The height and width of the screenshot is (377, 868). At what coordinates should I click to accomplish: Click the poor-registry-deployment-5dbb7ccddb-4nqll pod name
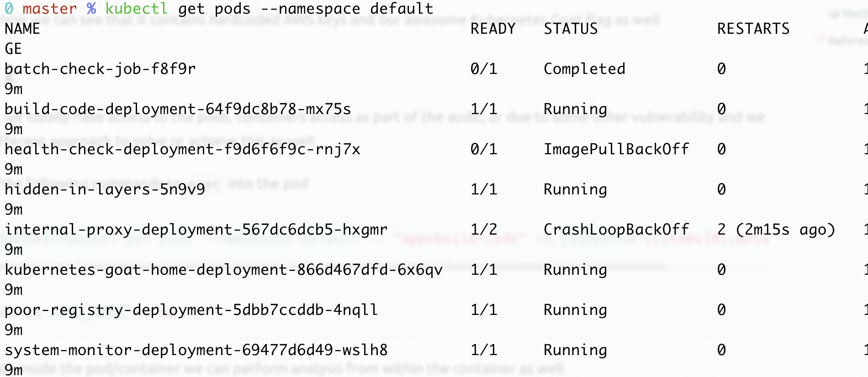coord(191,310)
